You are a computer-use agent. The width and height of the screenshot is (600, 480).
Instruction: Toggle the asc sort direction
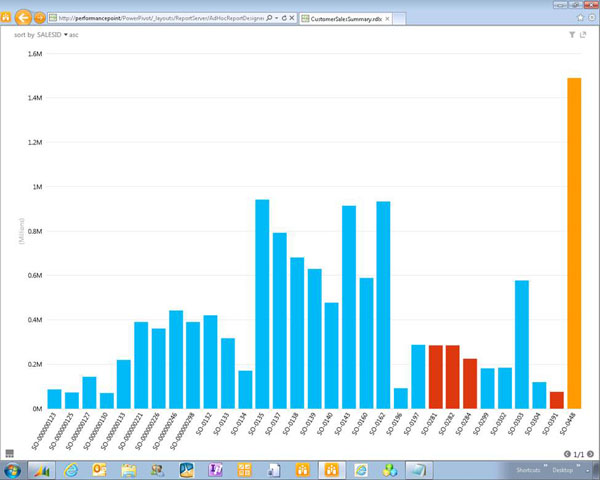pyautogui.click(x=73, y=35)
